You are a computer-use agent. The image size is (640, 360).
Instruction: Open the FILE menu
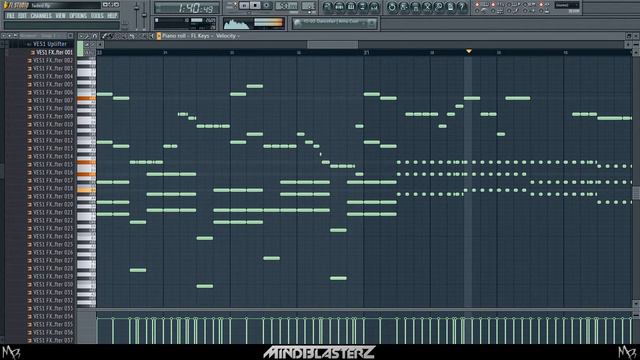pyautogui.click(x=10, y=16)
